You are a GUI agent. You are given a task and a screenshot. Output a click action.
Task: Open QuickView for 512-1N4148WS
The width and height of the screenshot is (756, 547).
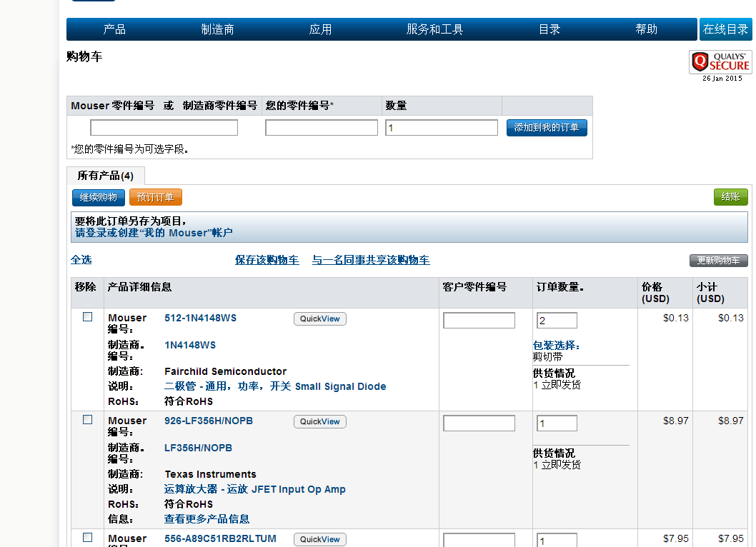tap(319, 319)
